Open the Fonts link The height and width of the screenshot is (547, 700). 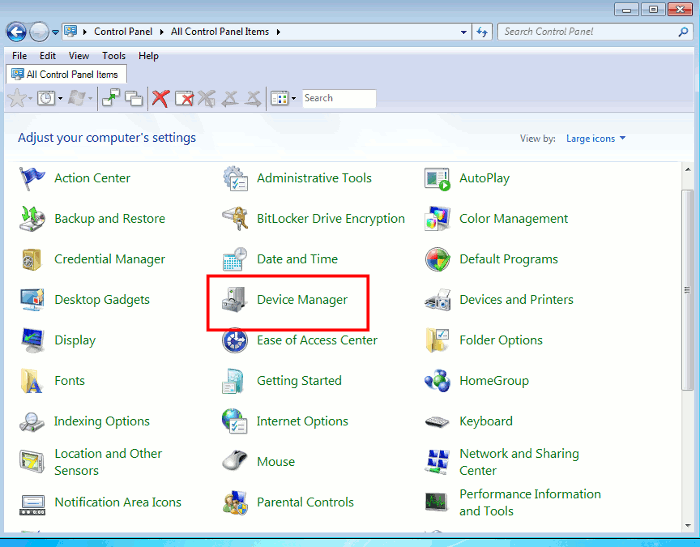pyautogui.click(x=69, y=380)
